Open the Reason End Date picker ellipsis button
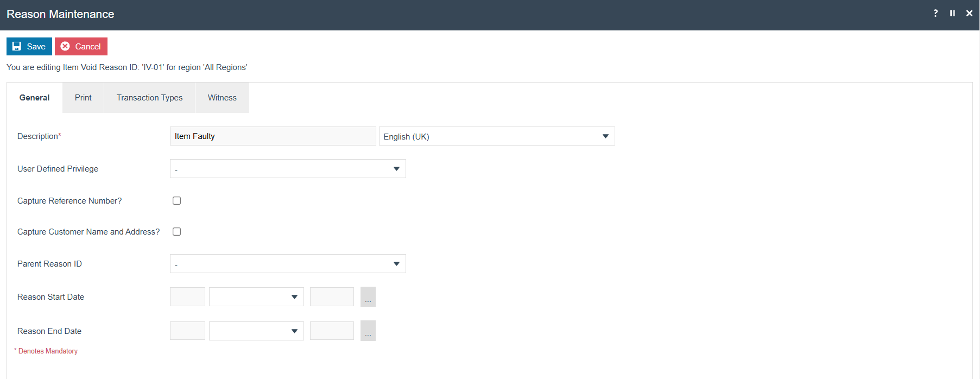Viewport: 980px width, 379px height. pyautogui.click(x=368, y=331)
